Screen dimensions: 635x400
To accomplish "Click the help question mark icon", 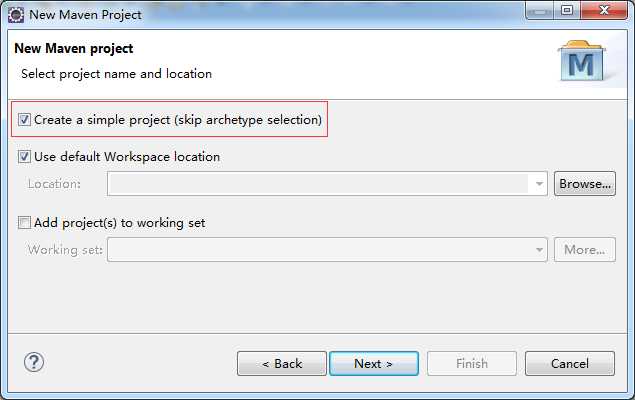I will pos(34,362).
